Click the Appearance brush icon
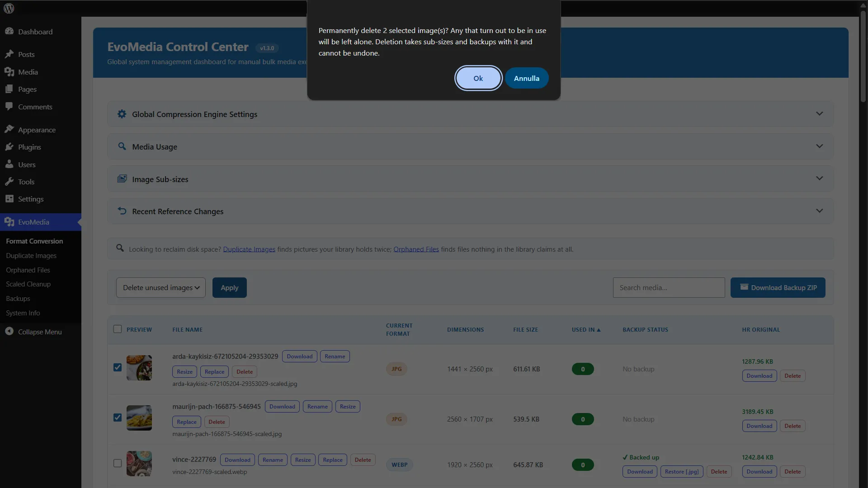The image size is (868, 488). (x=9, y=129)
